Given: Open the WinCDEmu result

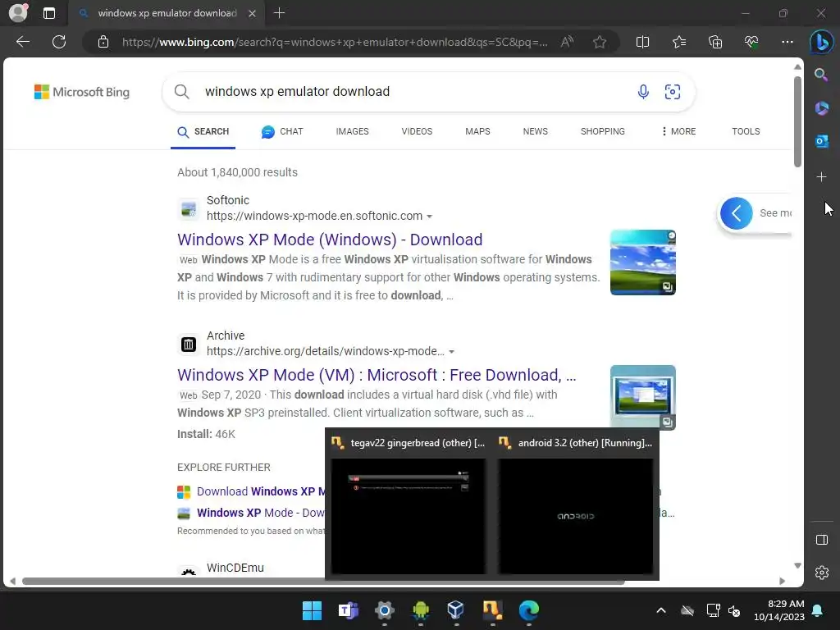Looking at the screenshot, I should tap(235, 568).
